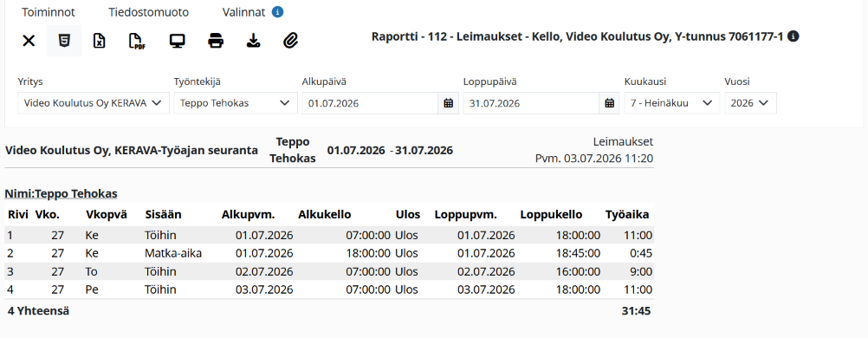Open the Vuosi 2026 dropdown
Viewport: 868px width, 338px height.
pos(750,103)
